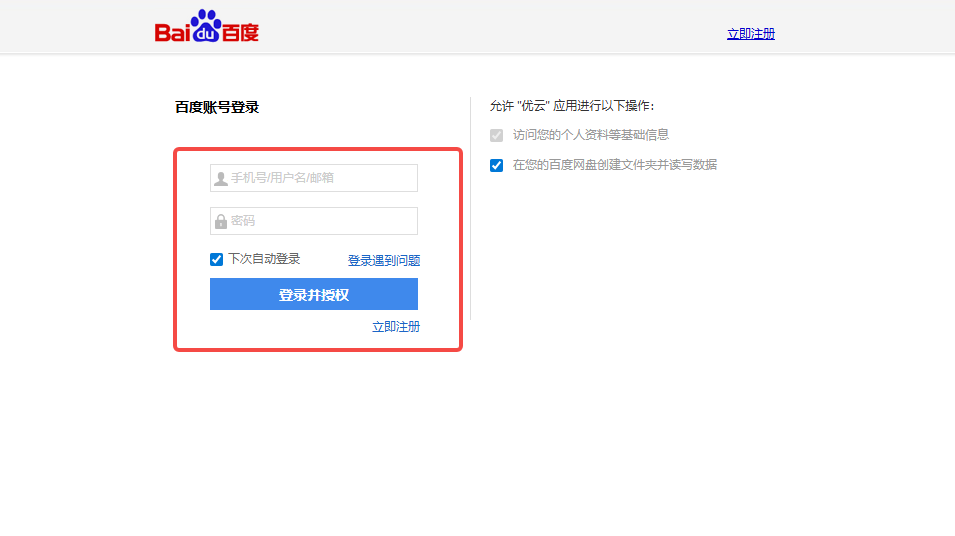955x536 pixels.
Task: Uncheck the 在您的百度网盘创建文件夹并读写数据 checkbox
Action: coord(497,166)
